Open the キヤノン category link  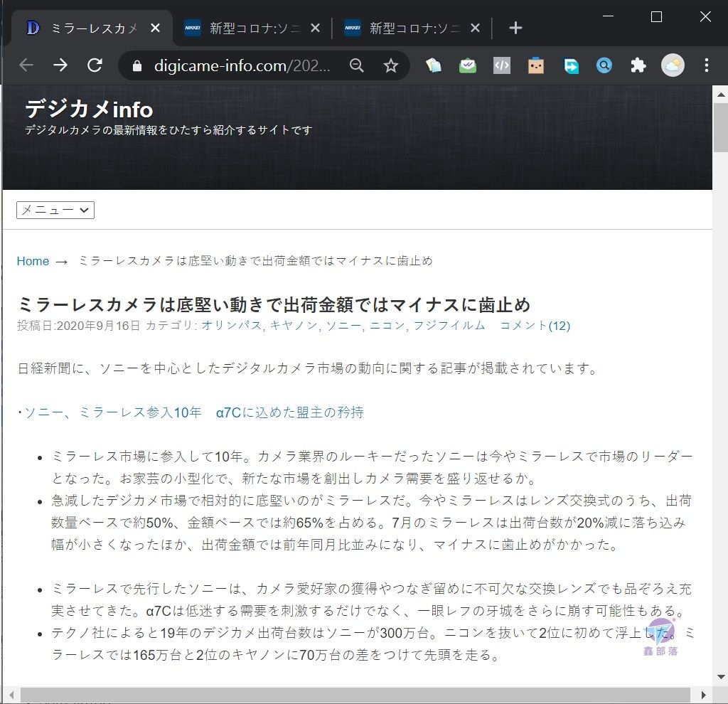[294, 326]
